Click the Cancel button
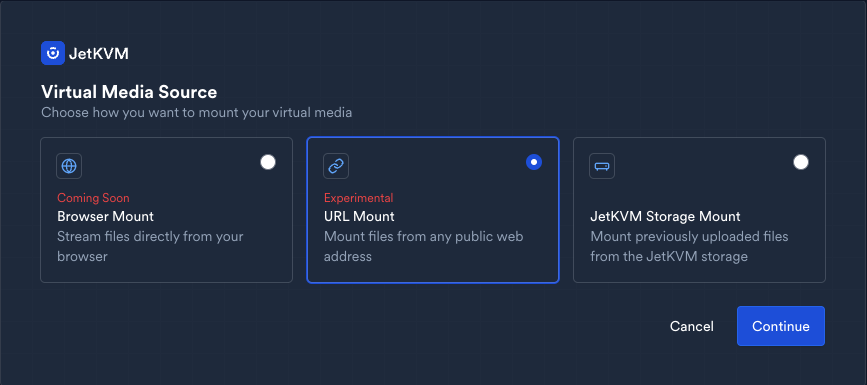 (692, 326)
